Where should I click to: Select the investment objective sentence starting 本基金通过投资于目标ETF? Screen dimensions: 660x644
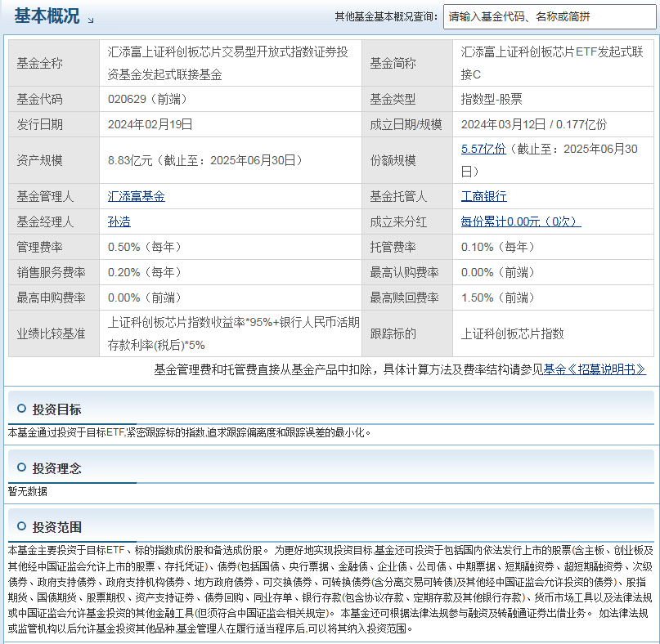[x=190, y=432]
